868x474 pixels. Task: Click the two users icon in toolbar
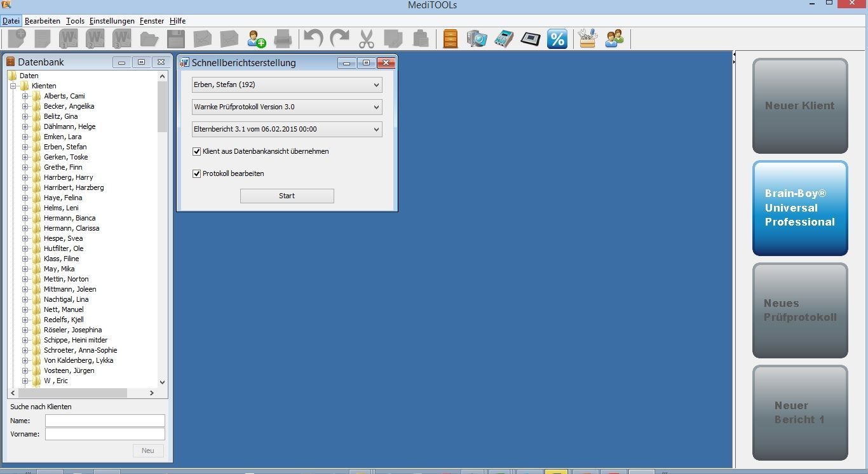pyautogui.click(x=614, y=39)
